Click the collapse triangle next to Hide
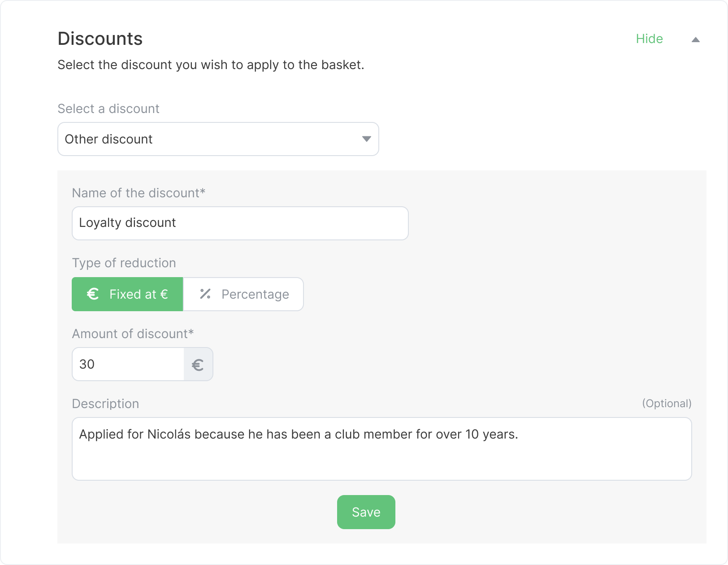728x565 pixels. click(695, 39)
